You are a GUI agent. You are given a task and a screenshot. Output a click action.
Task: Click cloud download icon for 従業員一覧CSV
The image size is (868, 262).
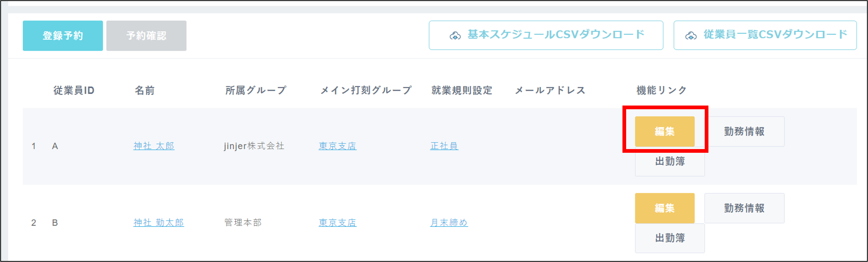click(x=691, y=35)
